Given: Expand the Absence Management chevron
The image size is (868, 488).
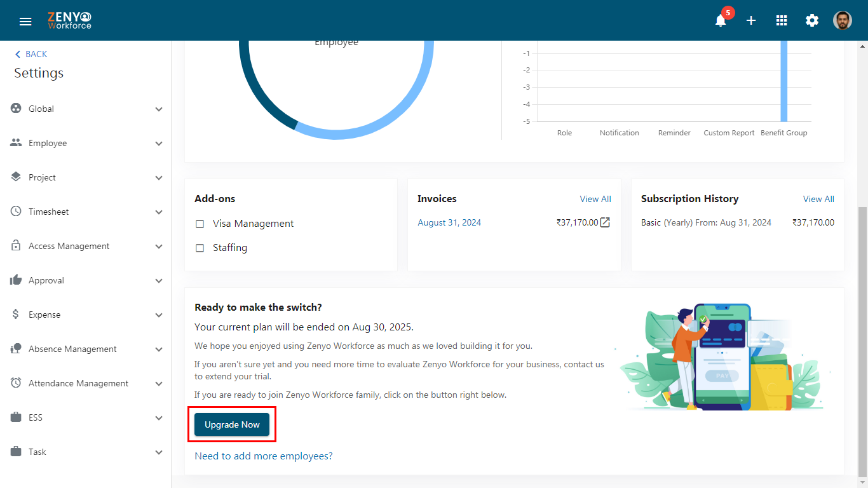Looking at the screenshot, I should click(159, 349).
